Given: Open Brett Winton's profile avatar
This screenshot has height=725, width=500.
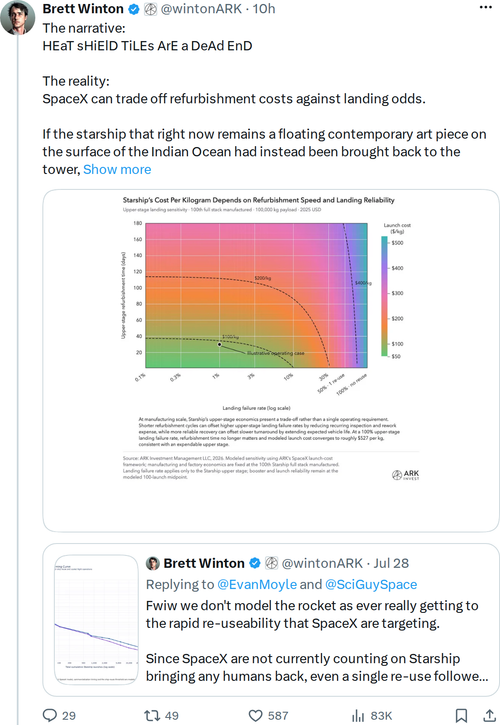Looking at the screenshot, I should click(18, 17).
